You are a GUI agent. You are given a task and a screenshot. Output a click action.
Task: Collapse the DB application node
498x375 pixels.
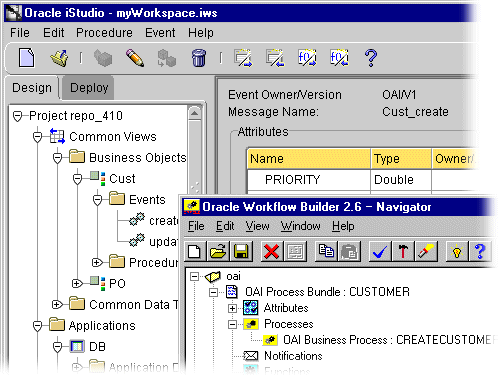coord(58,347)
